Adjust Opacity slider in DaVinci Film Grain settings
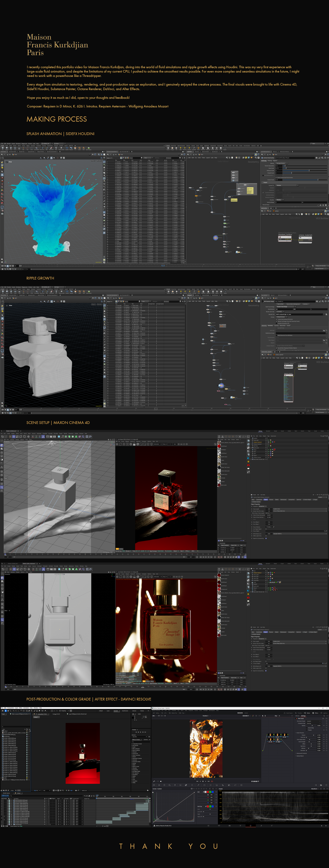This screenshot has width=329, height=868. coord(311,725)
